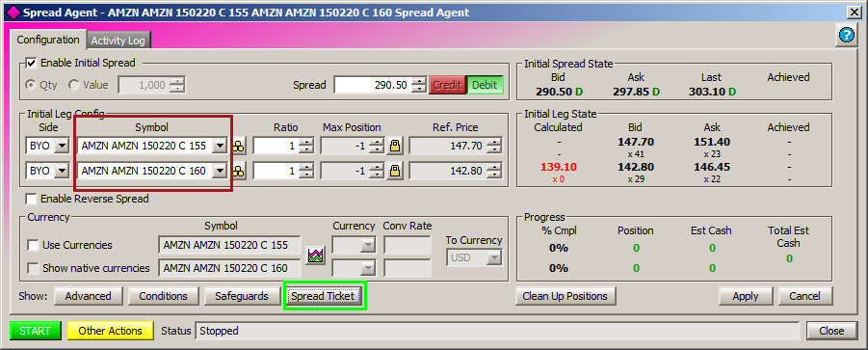This screenshot has width=868, height=350.
Task: Click the binoculars icon beside C 160 symbol
Action: pyautogui.click(x=239, y=172)
